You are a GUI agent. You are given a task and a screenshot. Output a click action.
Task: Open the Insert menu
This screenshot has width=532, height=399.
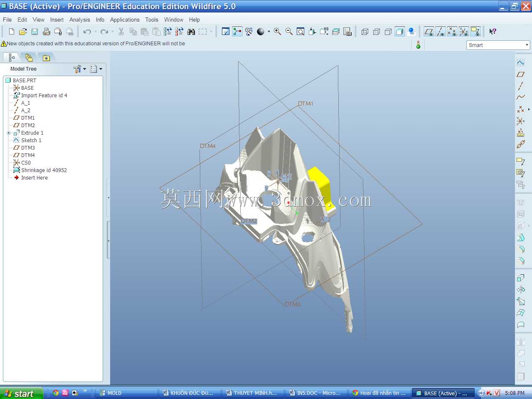coord(57,20)
